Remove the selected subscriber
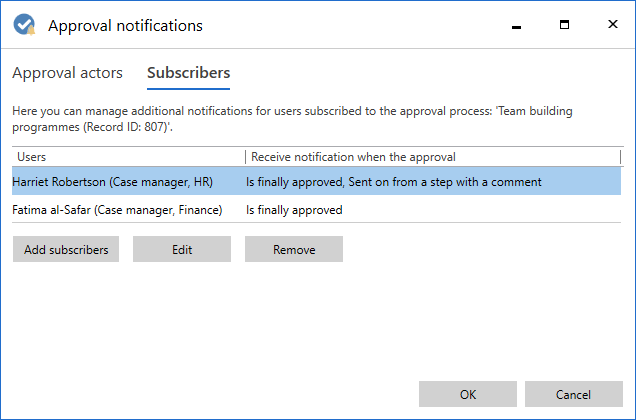636x420 pixels. click(294, 250)
